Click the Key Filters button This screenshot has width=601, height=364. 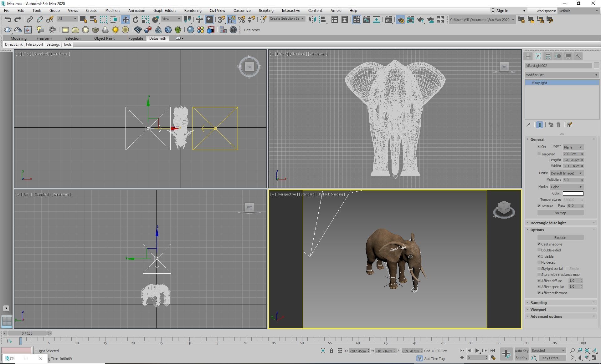(x=552, y=358)
